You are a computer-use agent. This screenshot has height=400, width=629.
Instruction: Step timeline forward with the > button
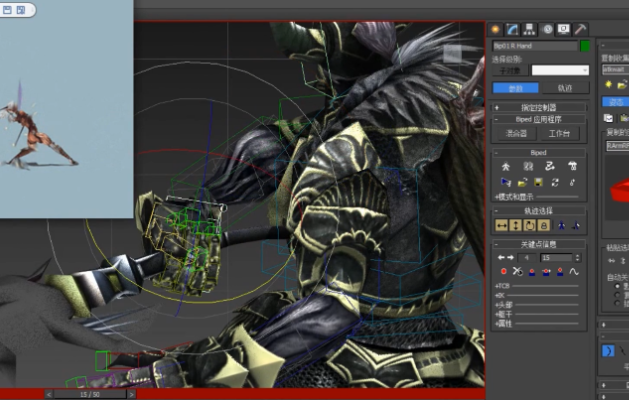coord(131,394)
